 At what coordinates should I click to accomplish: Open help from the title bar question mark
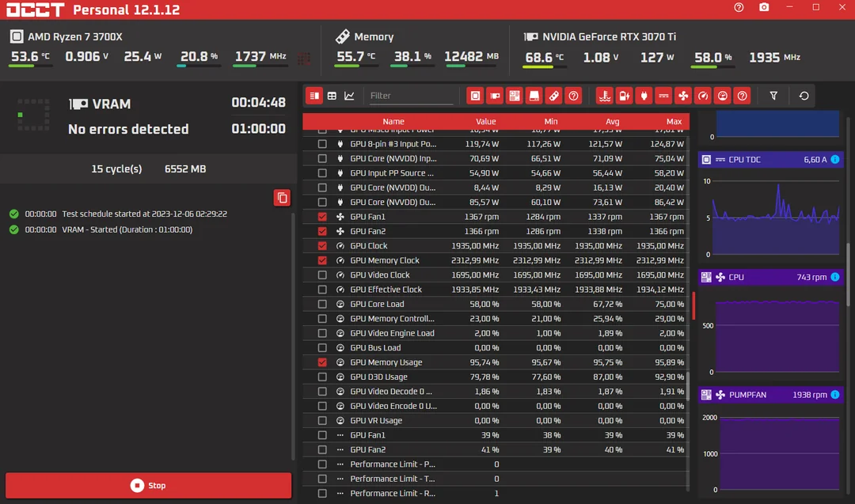click(739, 8)
